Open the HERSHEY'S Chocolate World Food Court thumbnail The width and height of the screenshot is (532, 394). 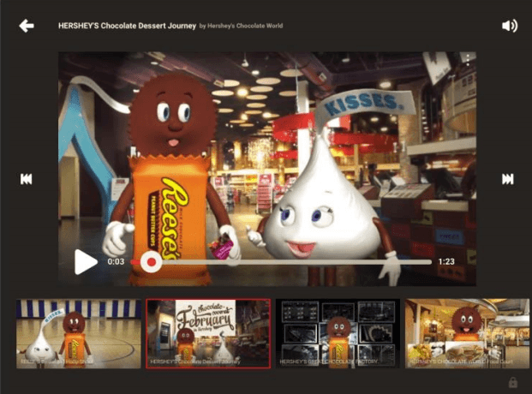[x=468, y=333]
